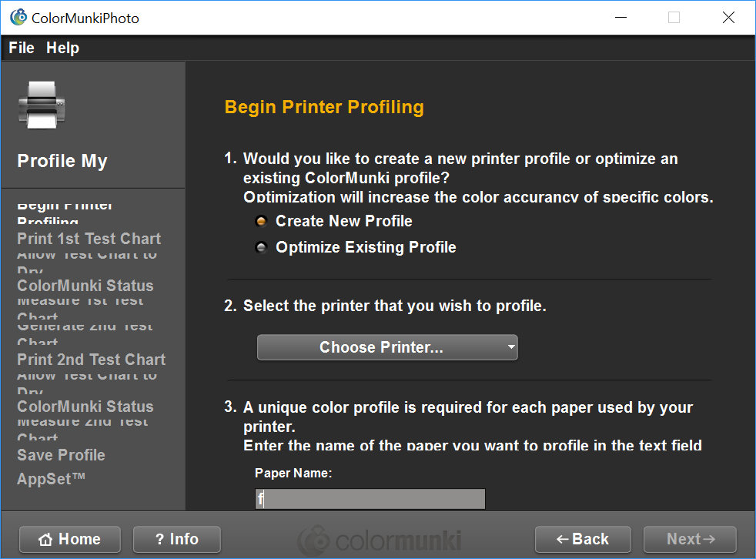Click the Profile My heading in sidebar
Screen dimensions: 756x559
click(x=62, y=162)
